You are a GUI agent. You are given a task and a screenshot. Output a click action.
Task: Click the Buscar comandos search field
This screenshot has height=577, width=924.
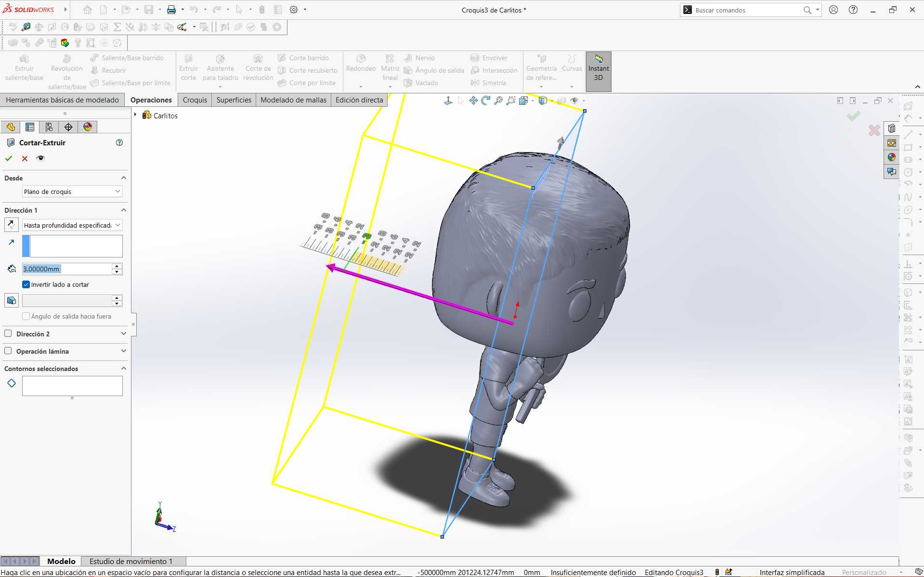pos(748,10)
